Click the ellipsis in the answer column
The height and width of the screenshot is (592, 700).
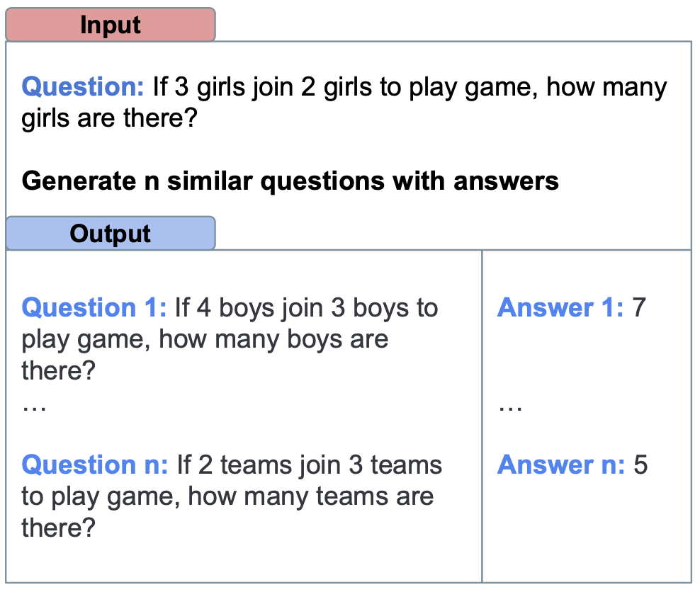point(510,409)
